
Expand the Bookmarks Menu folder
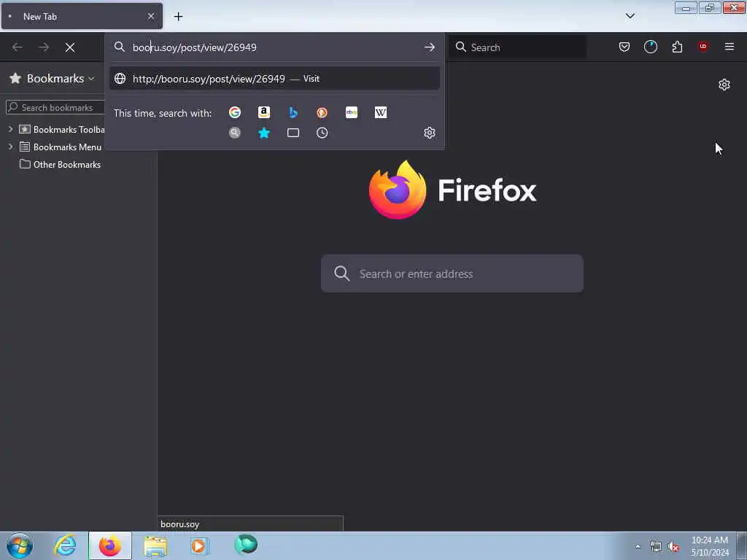click(x=10, y=147)
